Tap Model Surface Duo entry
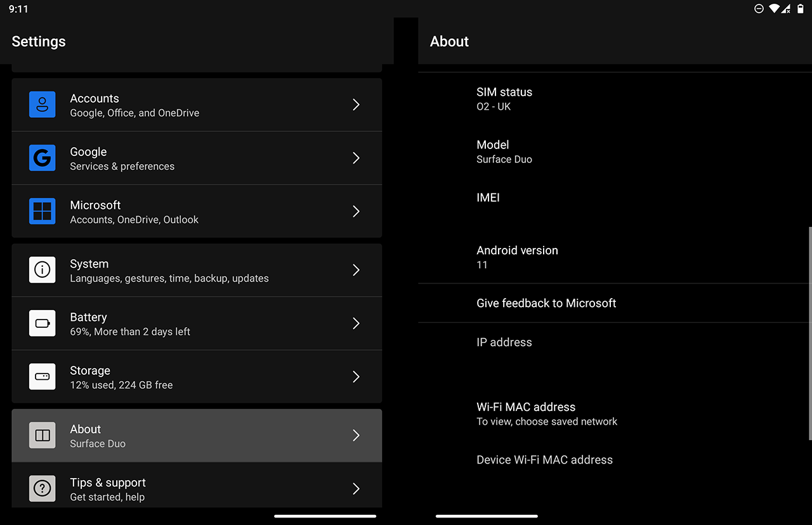 613,152
